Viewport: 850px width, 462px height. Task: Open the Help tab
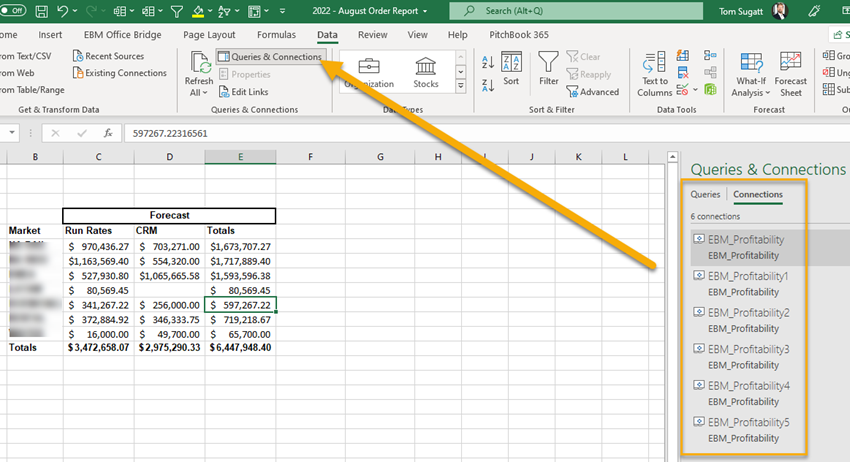pos(458,35)
